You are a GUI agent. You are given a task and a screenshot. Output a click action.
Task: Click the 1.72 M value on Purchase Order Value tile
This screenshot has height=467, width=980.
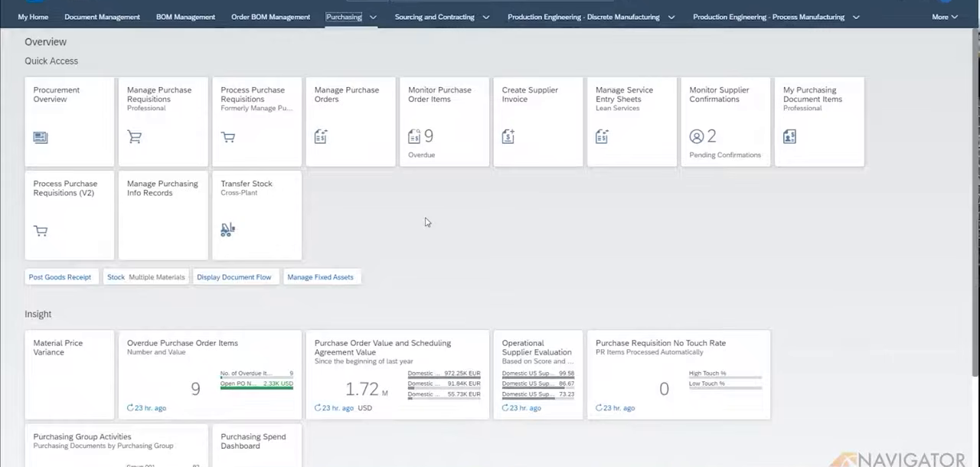(366, 390)
